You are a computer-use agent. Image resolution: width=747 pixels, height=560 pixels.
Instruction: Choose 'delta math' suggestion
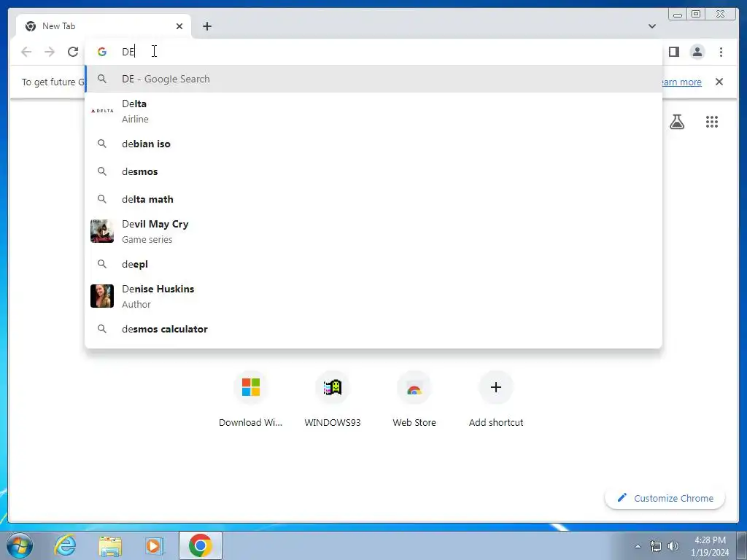(x=373, y=199)
